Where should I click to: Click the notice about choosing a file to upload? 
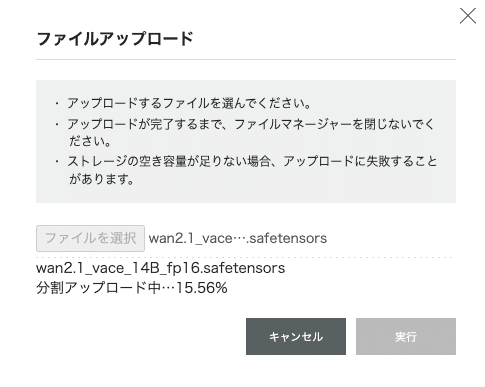tap(189, 103)
